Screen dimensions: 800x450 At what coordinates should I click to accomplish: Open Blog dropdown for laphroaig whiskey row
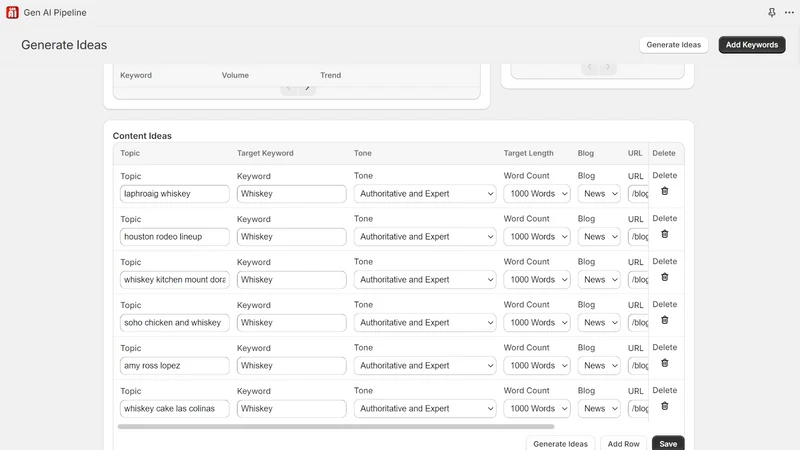pyautogui.click(x=599, y=194)
